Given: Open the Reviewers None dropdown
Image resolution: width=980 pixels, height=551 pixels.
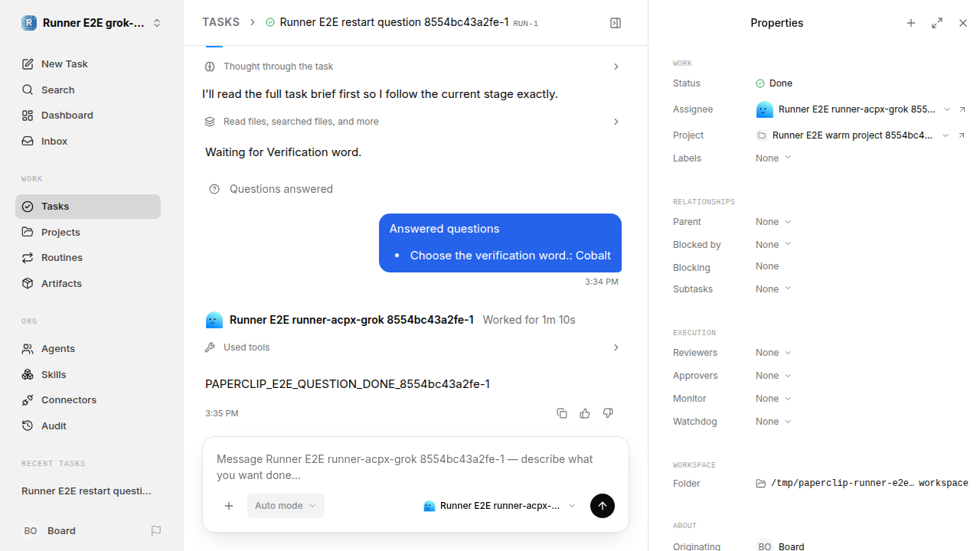Looking at the screenshot, I should pos(773,353).
